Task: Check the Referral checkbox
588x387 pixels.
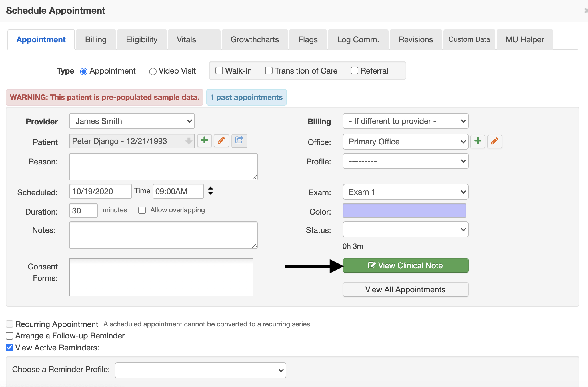Action: tap(354, 70)
